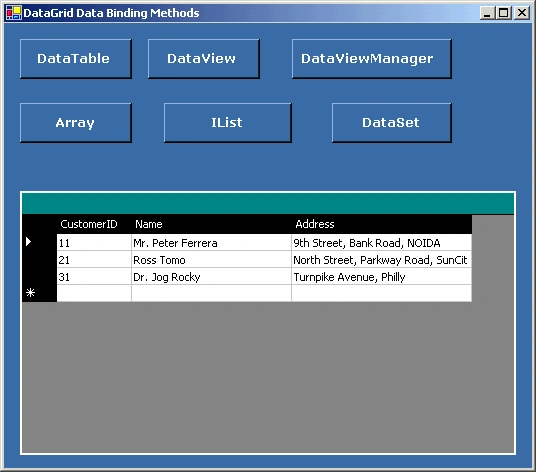
Task: Close the DataGrid Data Binding window
Action: coord(522,13)
